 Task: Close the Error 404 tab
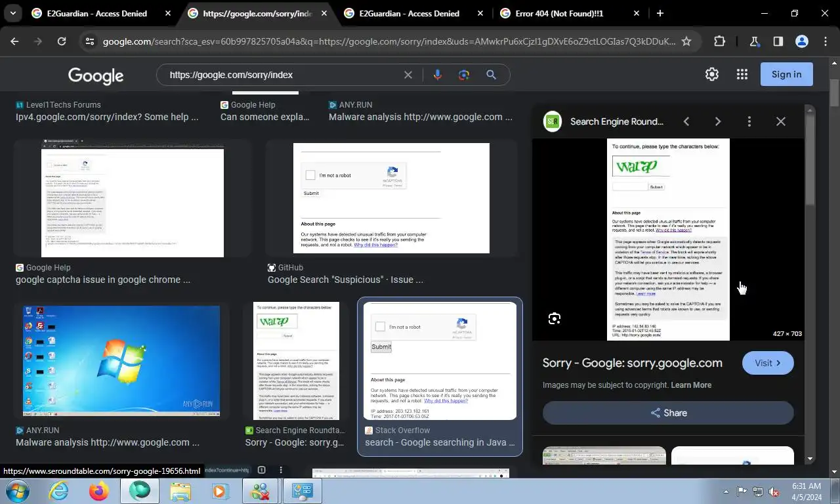coord(636,13)
